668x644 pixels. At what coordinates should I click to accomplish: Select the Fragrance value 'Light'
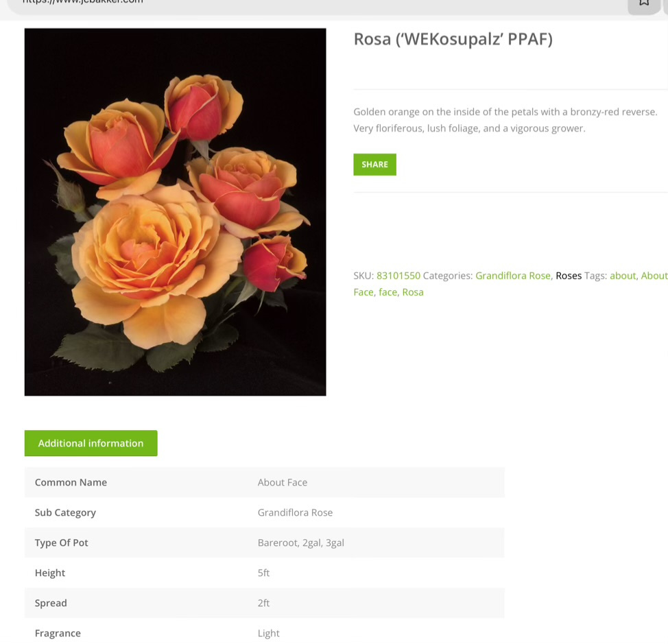[x=269, y=633]
